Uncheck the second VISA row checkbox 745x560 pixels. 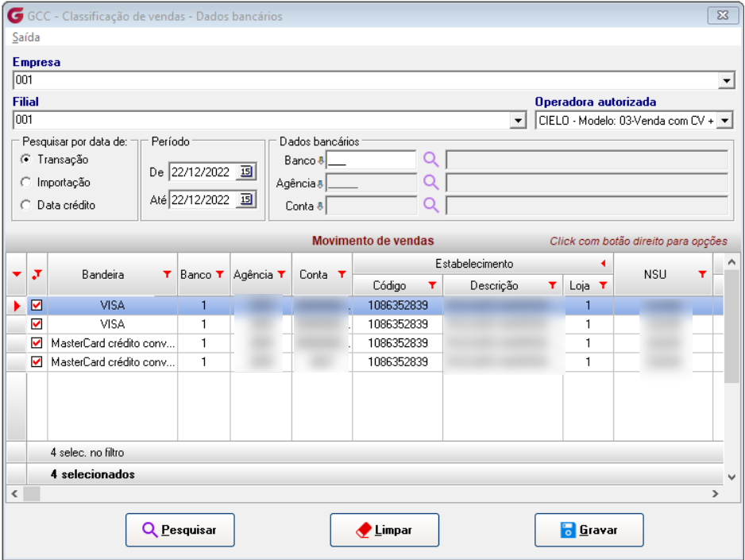coord(37,324)
